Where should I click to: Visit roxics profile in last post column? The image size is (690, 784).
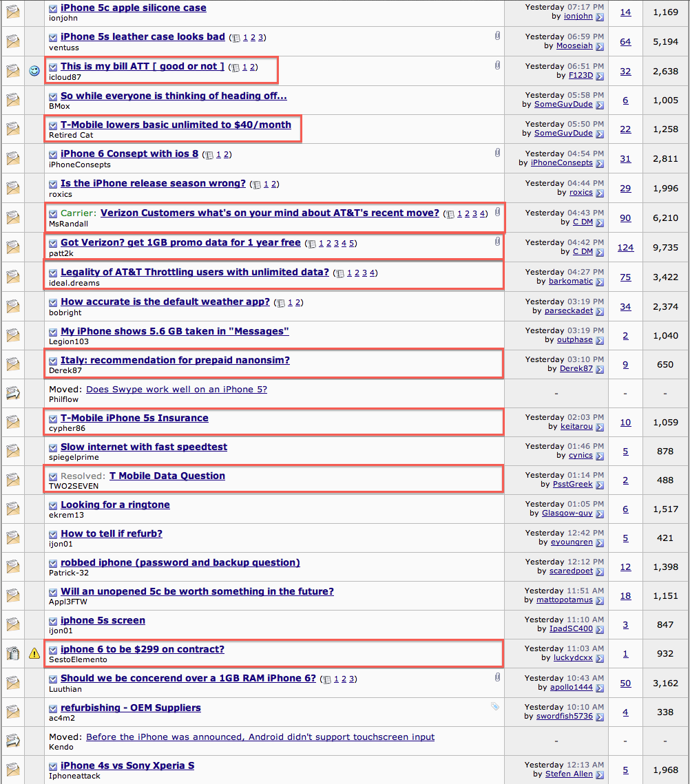[581, 193]
